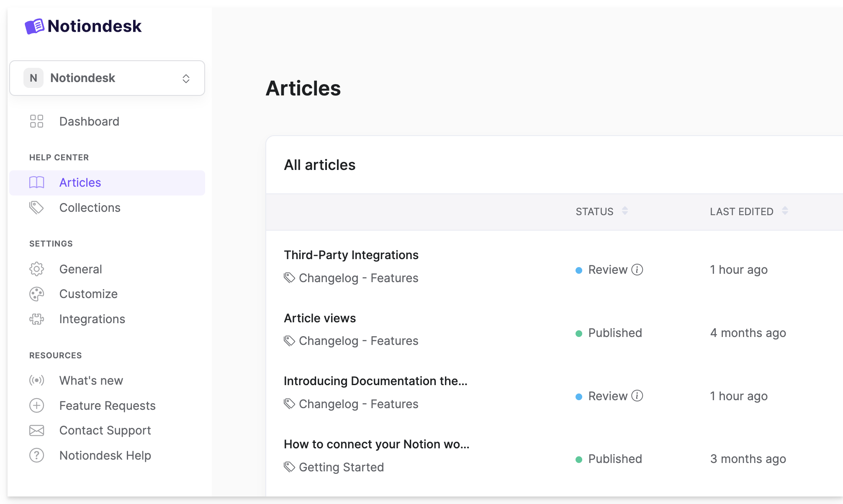Click the '3 months ago' edit time
Viewport: 843px width, 504px height.
pyautogui.click(x=748, y=459)
